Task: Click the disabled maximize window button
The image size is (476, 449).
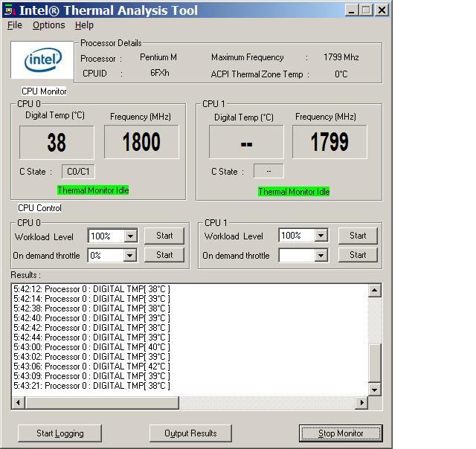Action: click(366, 10)
